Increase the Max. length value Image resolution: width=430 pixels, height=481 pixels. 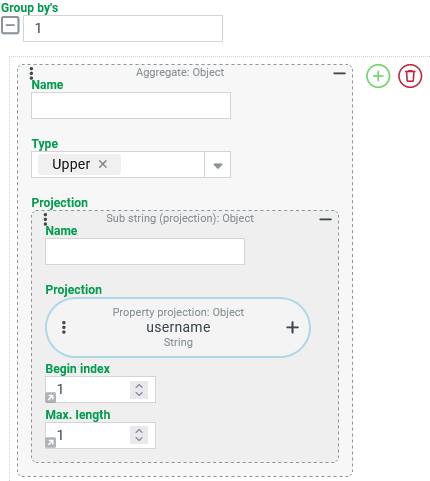(139, 431)
